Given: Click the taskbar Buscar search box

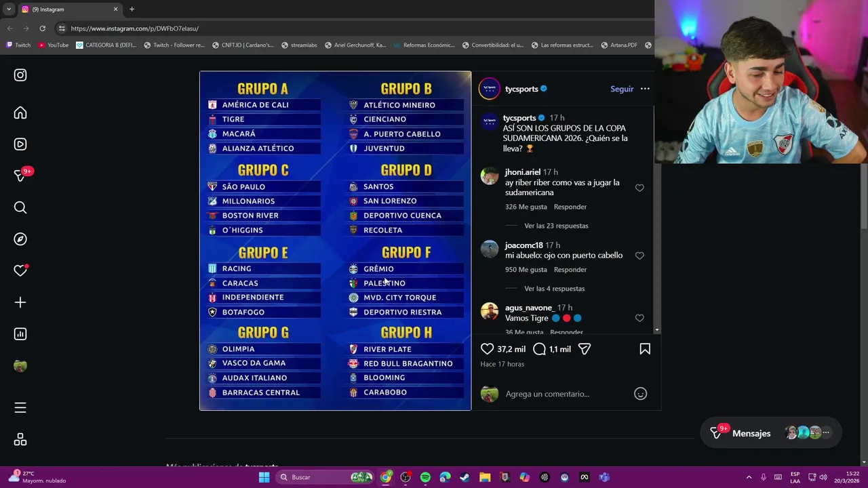Looking at the screenshot, I should 325,477.
